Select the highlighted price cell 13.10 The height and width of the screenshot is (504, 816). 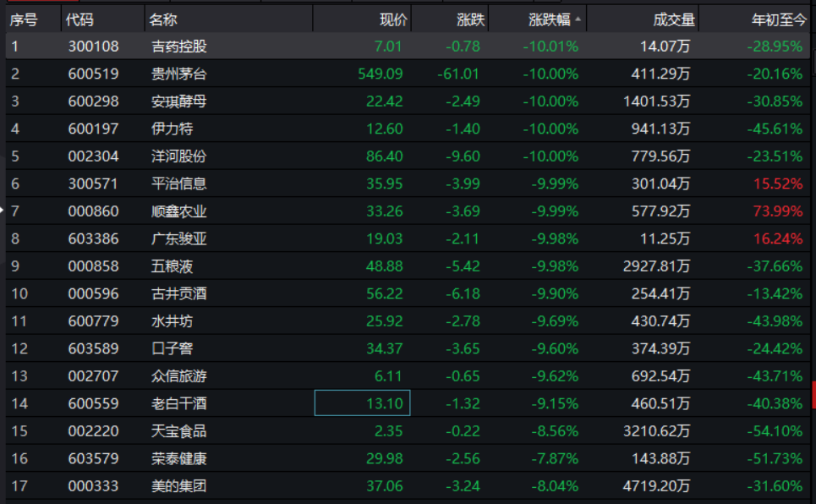[362, 403]
